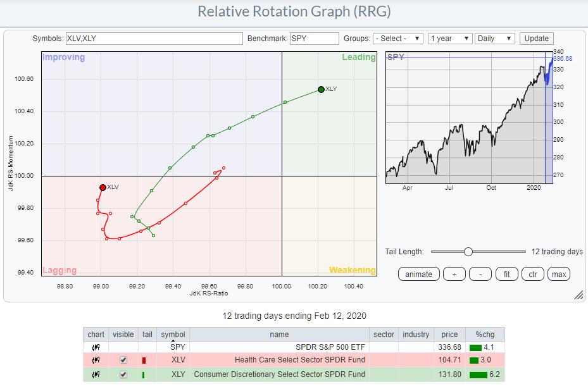Grab the panel resize handle corner

pos(578,295)
